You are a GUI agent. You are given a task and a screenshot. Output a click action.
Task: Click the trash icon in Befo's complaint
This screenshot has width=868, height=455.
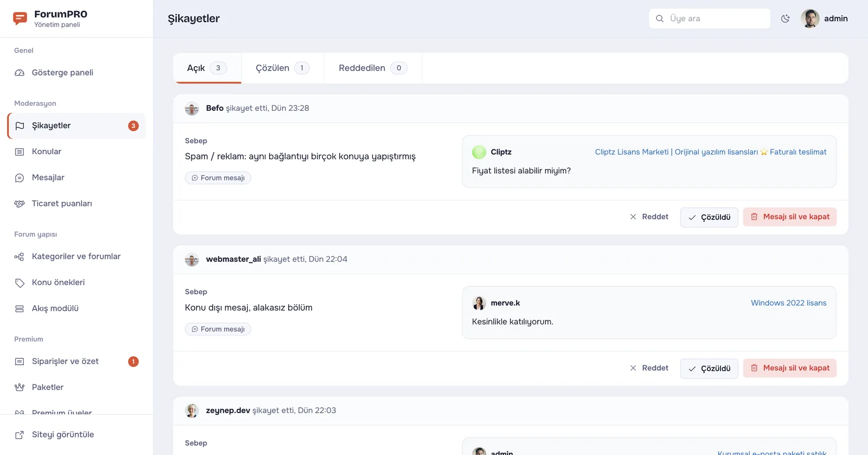(x=754, y=217)
